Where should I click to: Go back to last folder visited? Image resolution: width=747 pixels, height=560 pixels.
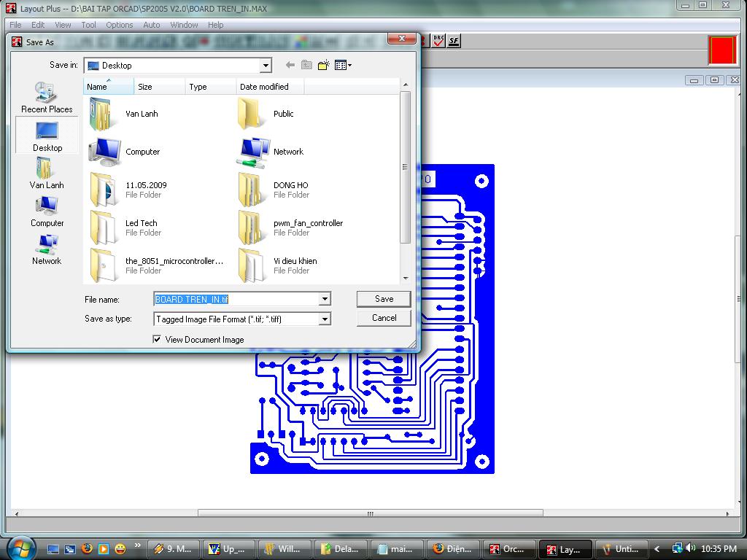click(290, 65)
